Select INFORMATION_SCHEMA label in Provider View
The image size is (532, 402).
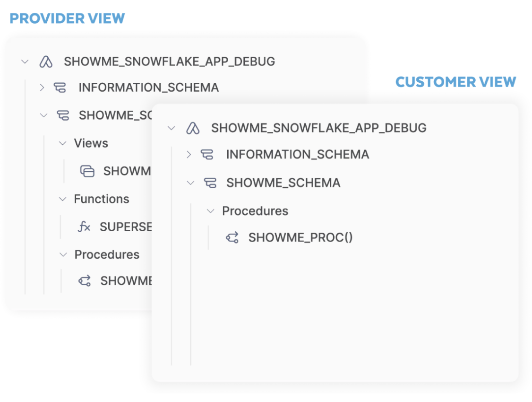click(x=149, y=87)
